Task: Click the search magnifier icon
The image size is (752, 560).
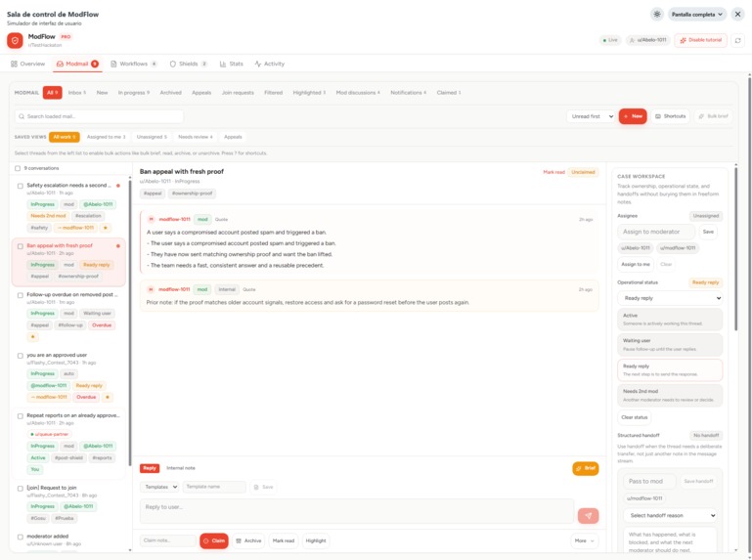Action: coord(22,116)
